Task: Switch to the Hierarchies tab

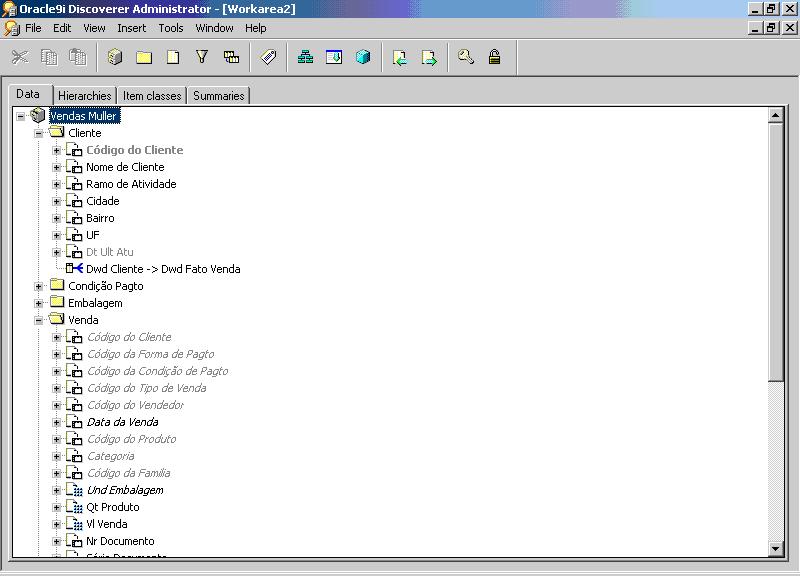Action: pos(84,96)
